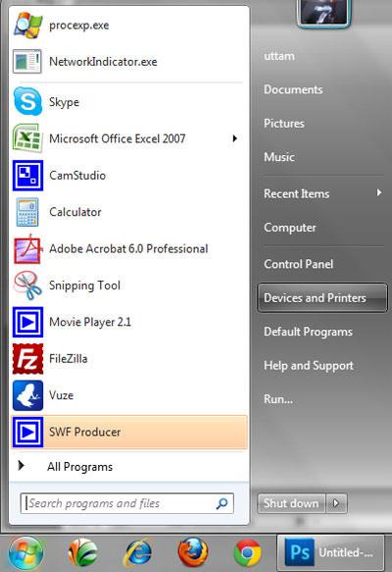Image resolution: width=392 pixels, height=572 pixels.
Task: Click the CamStudio text label
Action: (77, 176)
